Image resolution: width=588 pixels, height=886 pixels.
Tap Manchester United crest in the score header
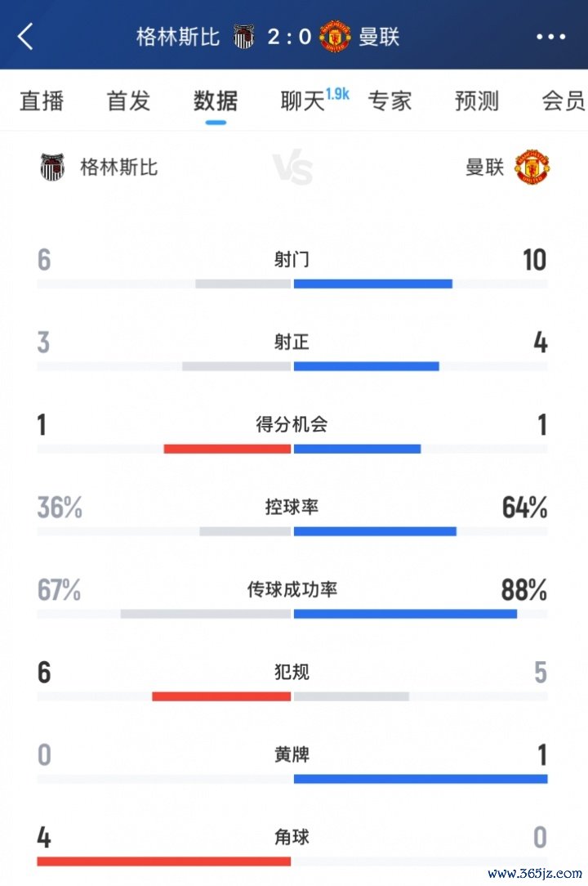click(x=335, y=37)
